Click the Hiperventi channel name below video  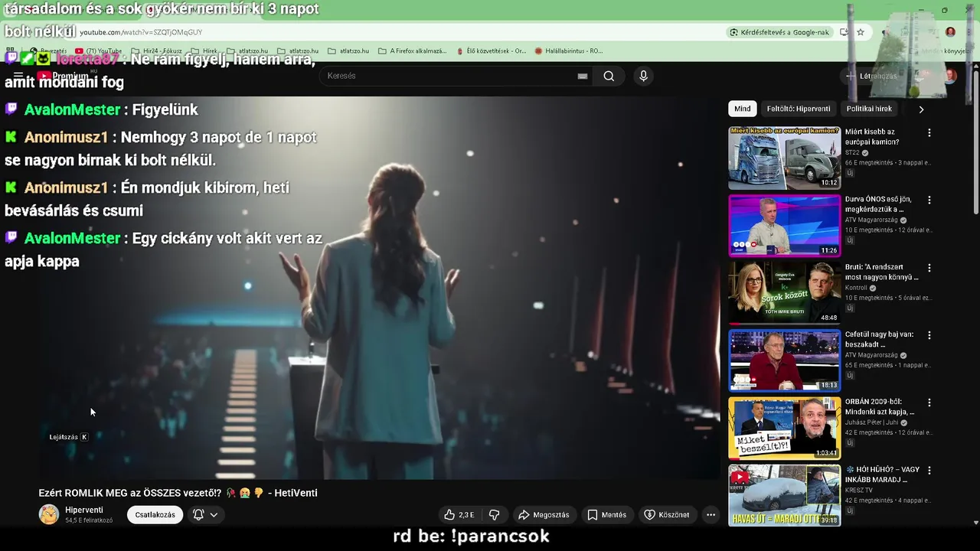coord(84,510)
